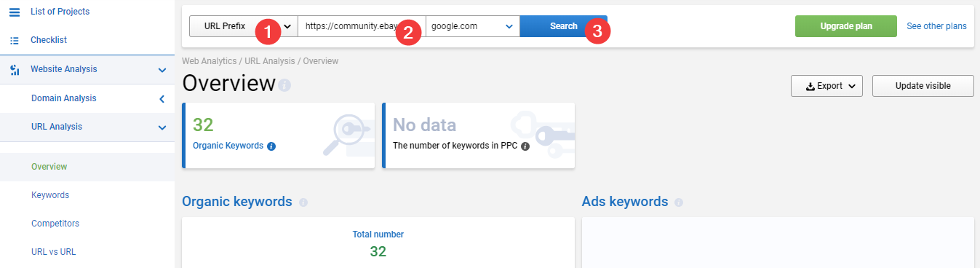Select Keywords in the sidebar

[x=50, y=195]
